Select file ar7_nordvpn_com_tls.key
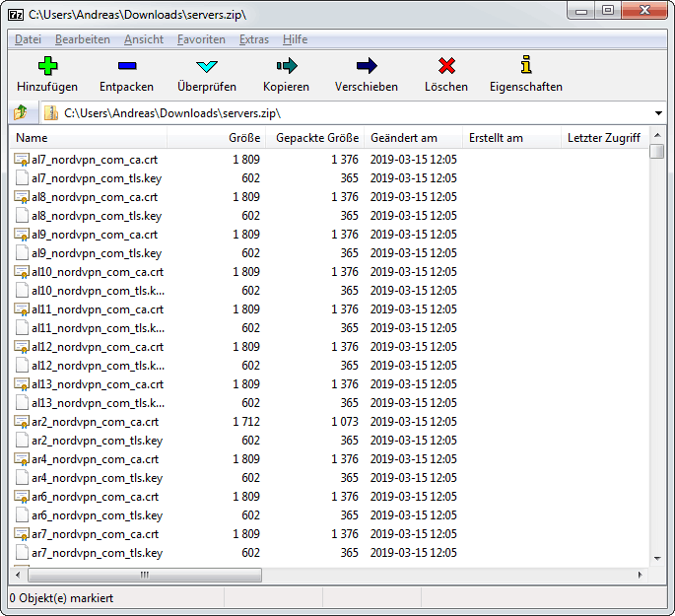The width and height of the screenshot is (675, 616). coord(97,553)
